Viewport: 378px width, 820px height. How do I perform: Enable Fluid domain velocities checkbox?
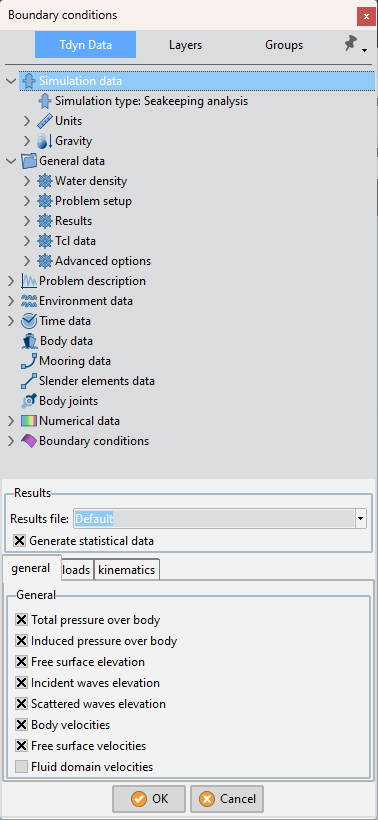pos(21,767)
